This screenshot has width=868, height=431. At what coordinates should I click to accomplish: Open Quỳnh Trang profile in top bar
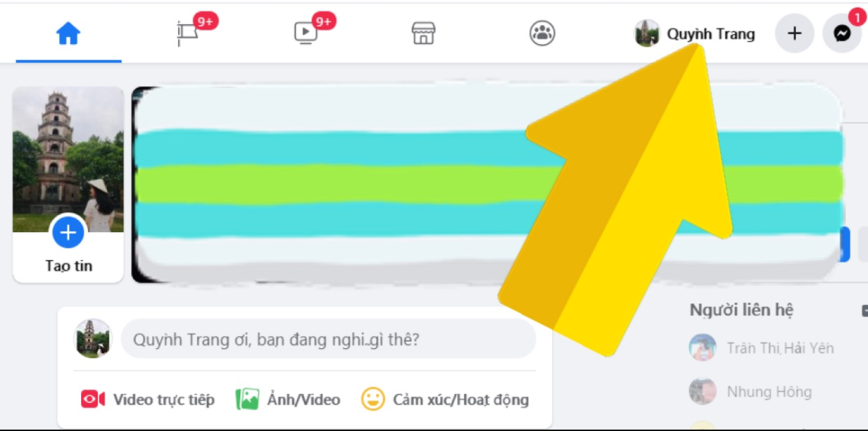[x=694, y=34]
